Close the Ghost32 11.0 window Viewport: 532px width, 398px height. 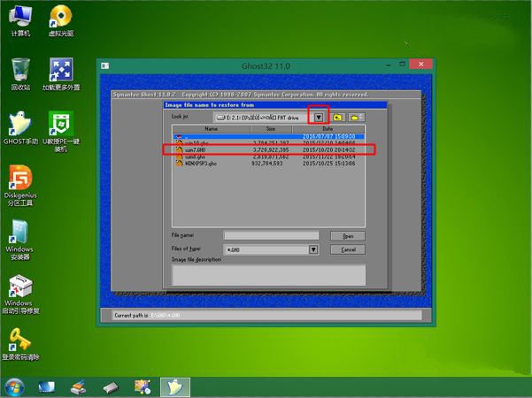click(x=420, y=64)
